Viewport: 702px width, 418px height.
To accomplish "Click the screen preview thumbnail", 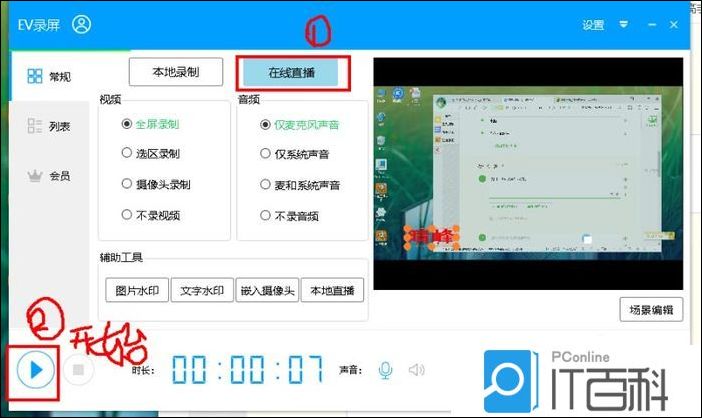I will click(528, 173).
